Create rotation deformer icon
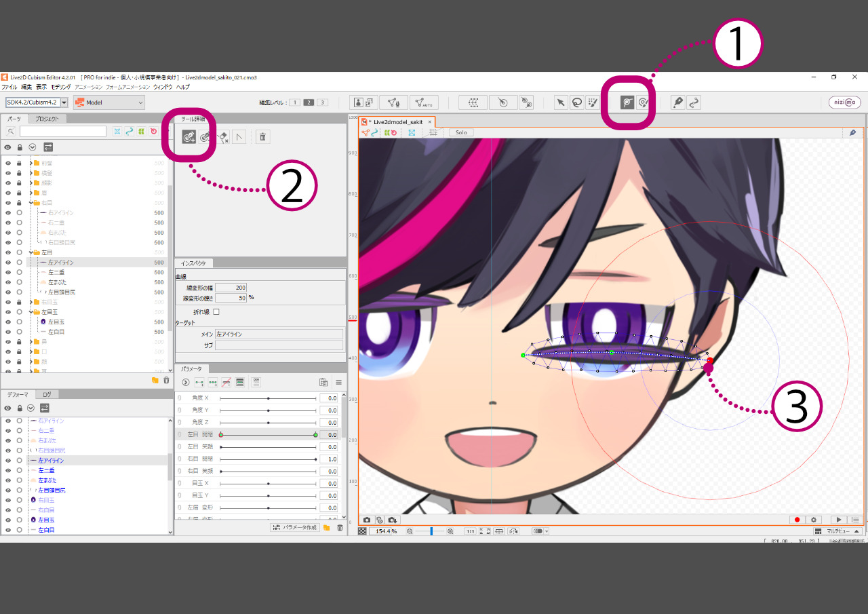 502,102
